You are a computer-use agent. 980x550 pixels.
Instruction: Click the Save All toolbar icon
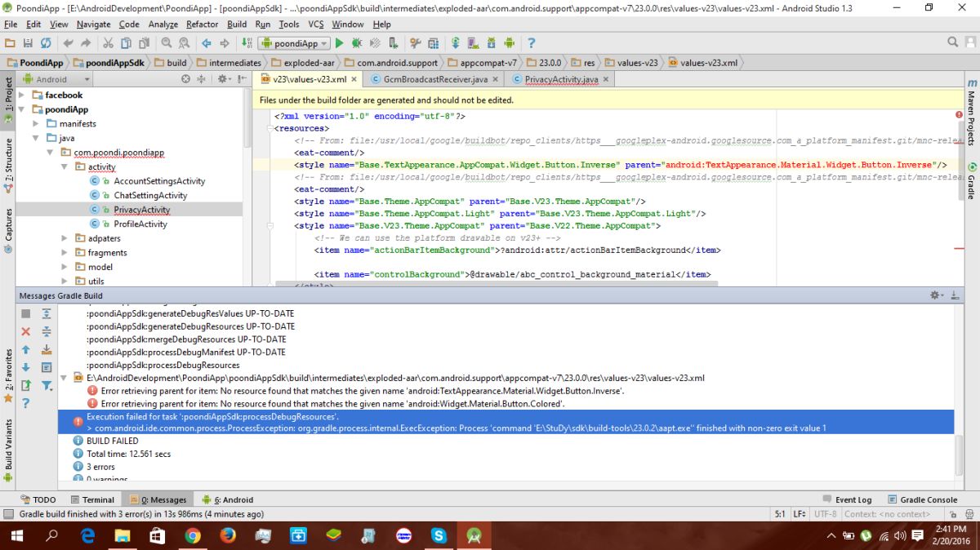(28, 43)
